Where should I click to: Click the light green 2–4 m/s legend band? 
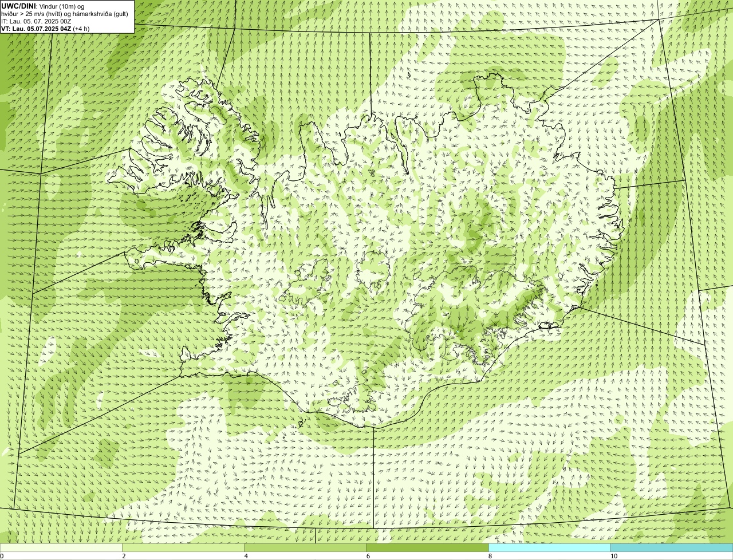click(x=183, y=548)
